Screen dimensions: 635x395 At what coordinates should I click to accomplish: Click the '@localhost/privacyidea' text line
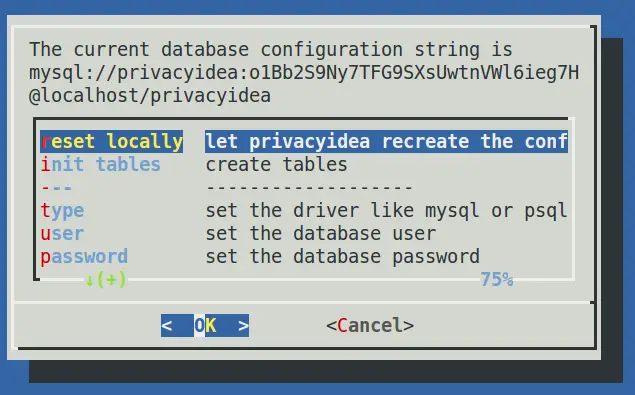[x=150, y=96]
